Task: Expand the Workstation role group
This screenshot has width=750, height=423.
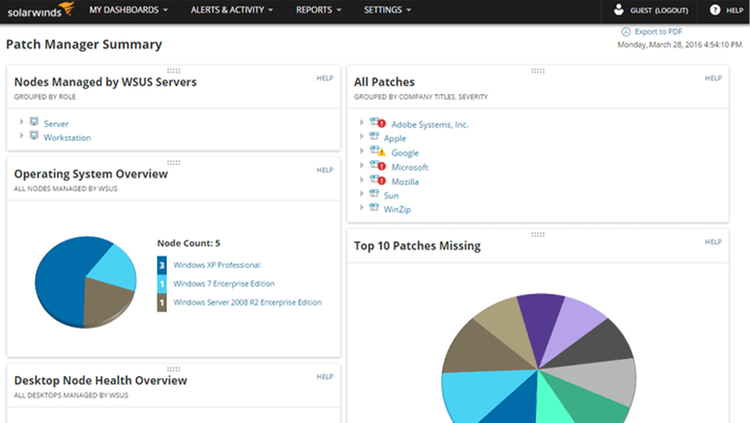Action: (x=21, y=136)
